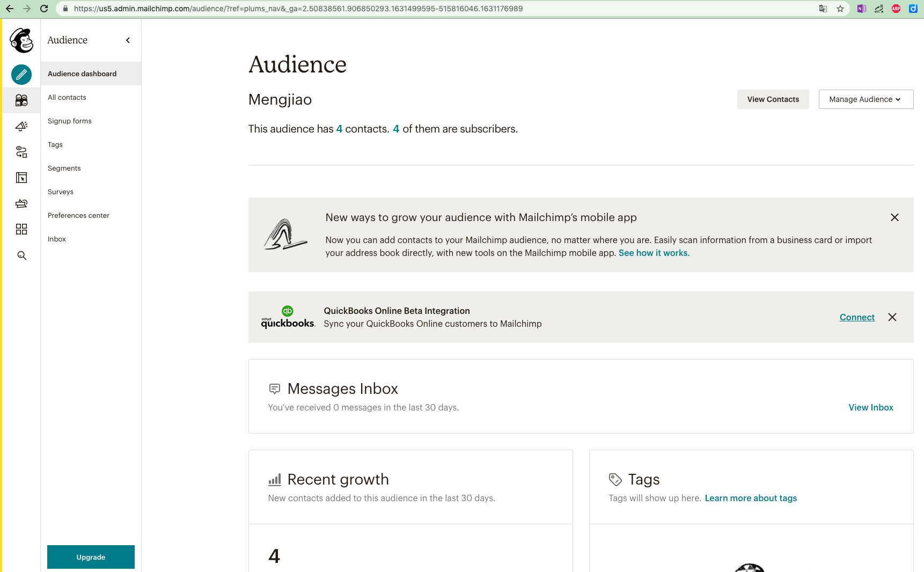Go to All contacts
Image resolution: width=924 pixels, height=572 pixels.
tap(67, 97)
